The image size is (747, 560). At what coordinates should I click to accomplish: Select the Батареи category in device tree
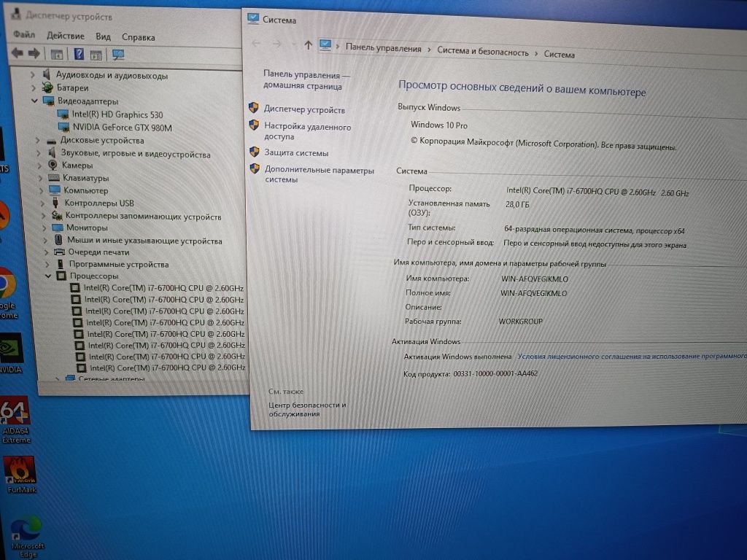point(72,88)
